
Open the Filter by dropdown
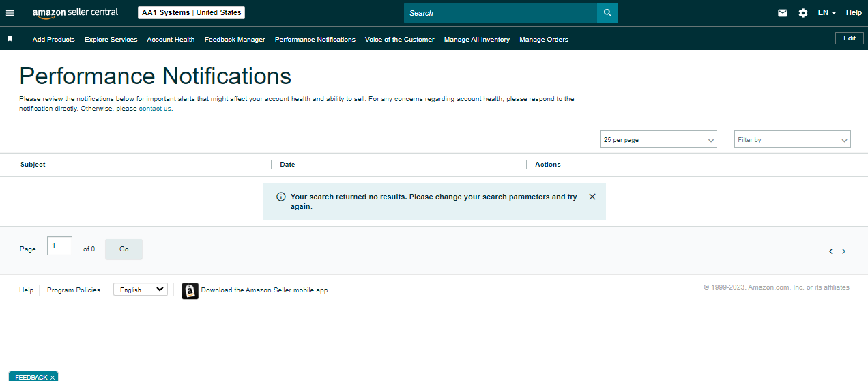(792, 139)
